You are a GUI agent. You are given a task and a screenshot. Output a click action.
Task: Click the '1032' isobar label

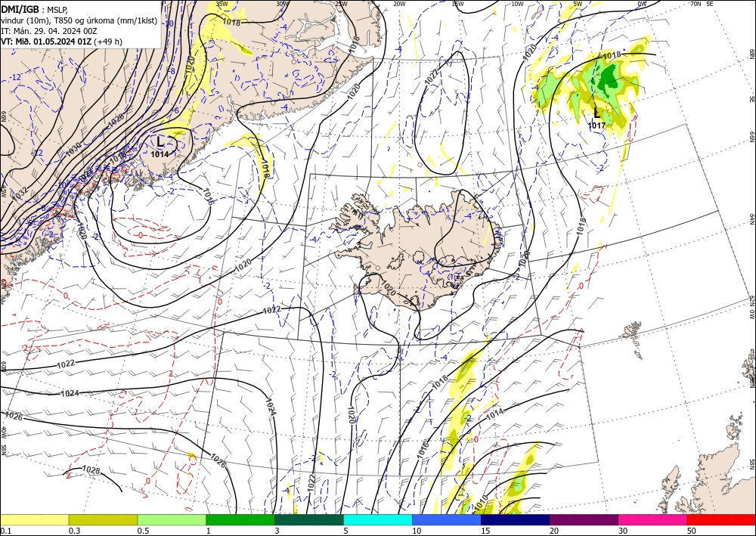pos(20,194)
